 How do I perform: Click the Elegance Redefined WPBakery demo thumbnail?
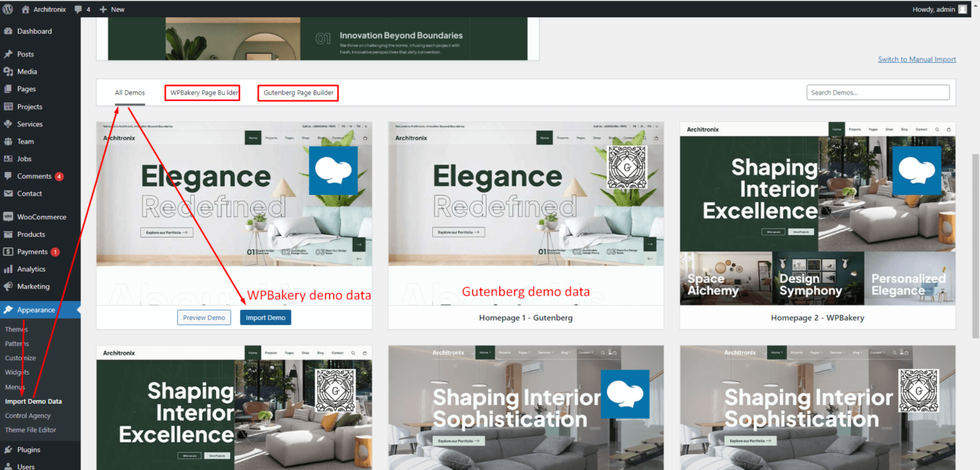point(234,214)
